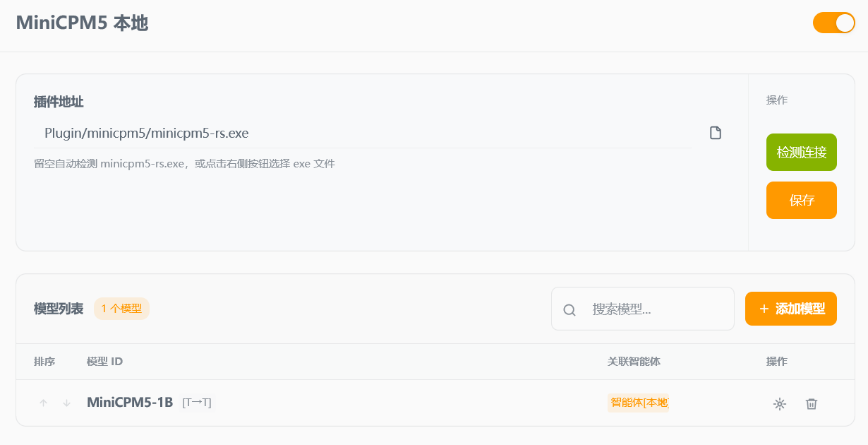Click the [T→T] capability badge
Image resolution: width=868 pixels, height=445 pixels.
tap(197, 403)
